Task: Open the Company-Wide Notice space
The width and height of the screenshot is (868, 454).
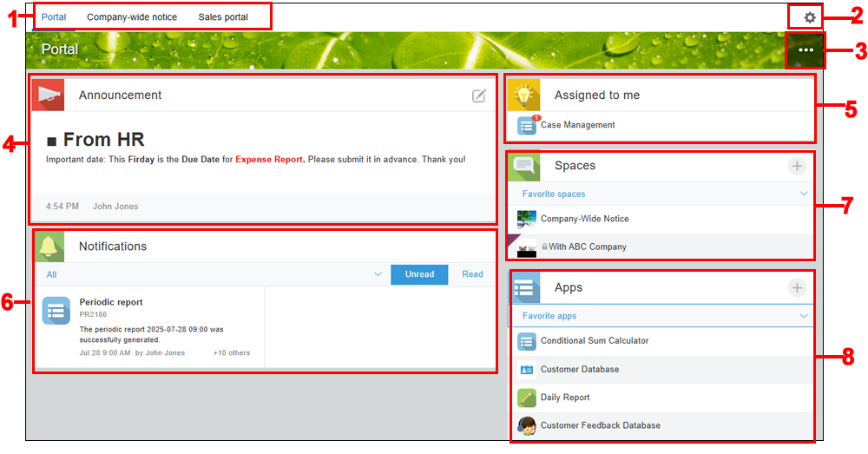Action: point(584,219)
